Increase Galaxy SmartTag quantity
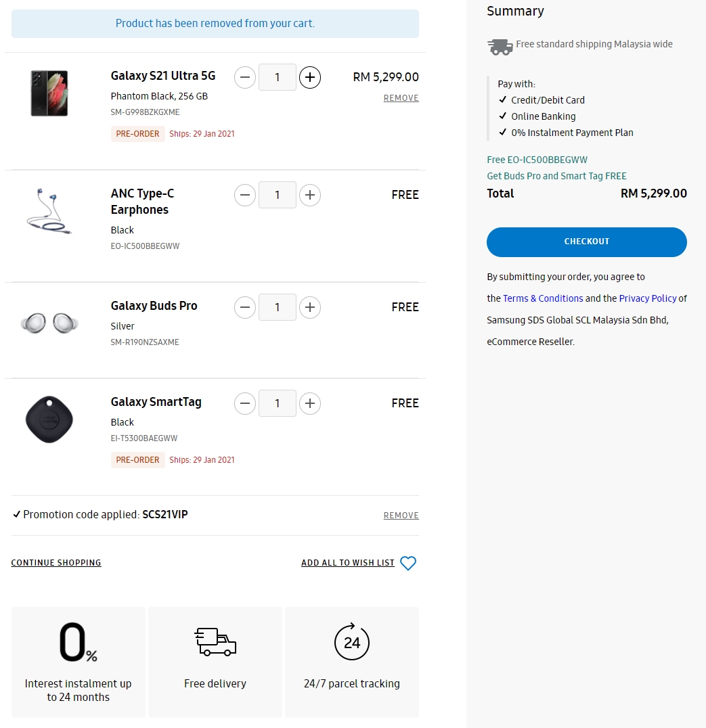Viewport: 706px width, 728px height. tap(310, 404)
